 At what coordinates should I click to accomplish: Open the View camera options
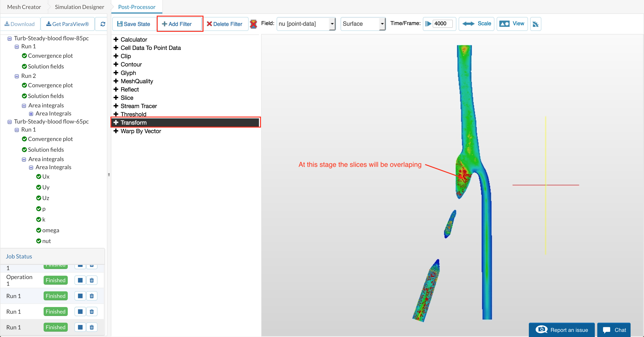[x=512, y=24]
